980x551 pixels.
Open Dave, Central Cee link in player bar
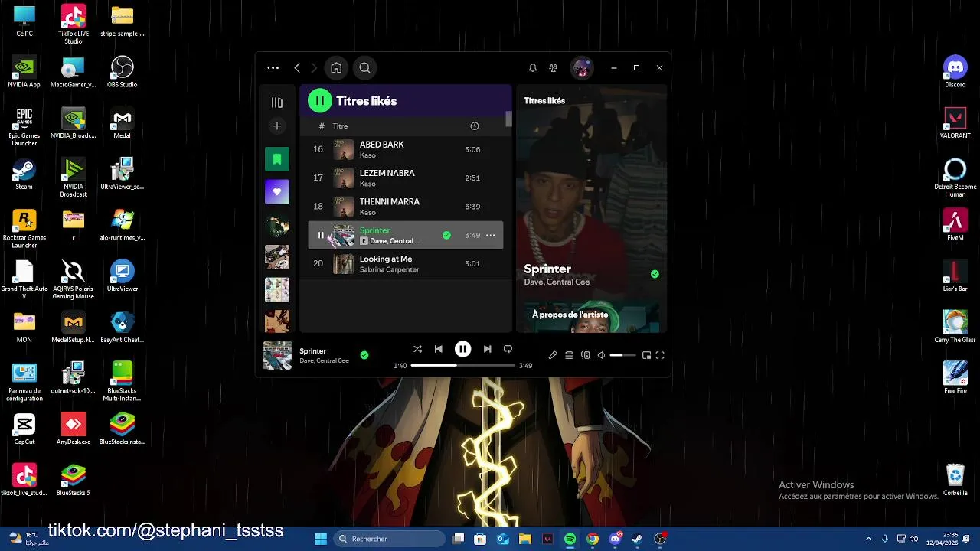324,361
